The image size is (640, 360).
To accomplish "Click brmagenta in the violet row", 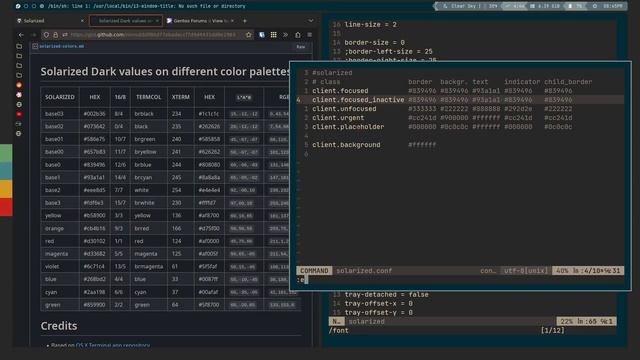I will click(x=149, y=267).
